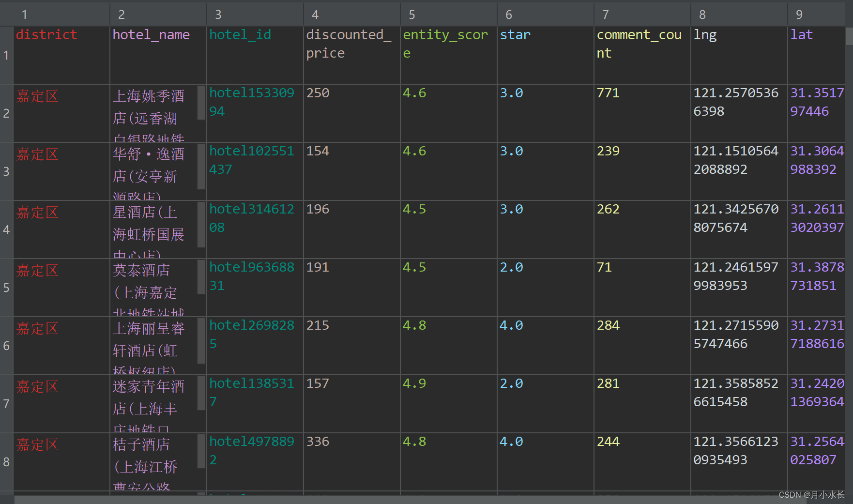The height and width of the screenshot is (504, 853).
Task: Click hotel id cell hotel2698285
Action: point(255,346)
